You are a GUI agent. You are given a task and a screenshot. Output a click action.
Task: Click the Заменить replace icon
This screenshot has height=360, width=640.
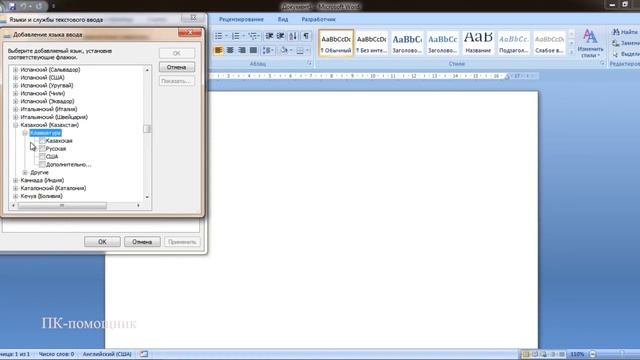625,43
